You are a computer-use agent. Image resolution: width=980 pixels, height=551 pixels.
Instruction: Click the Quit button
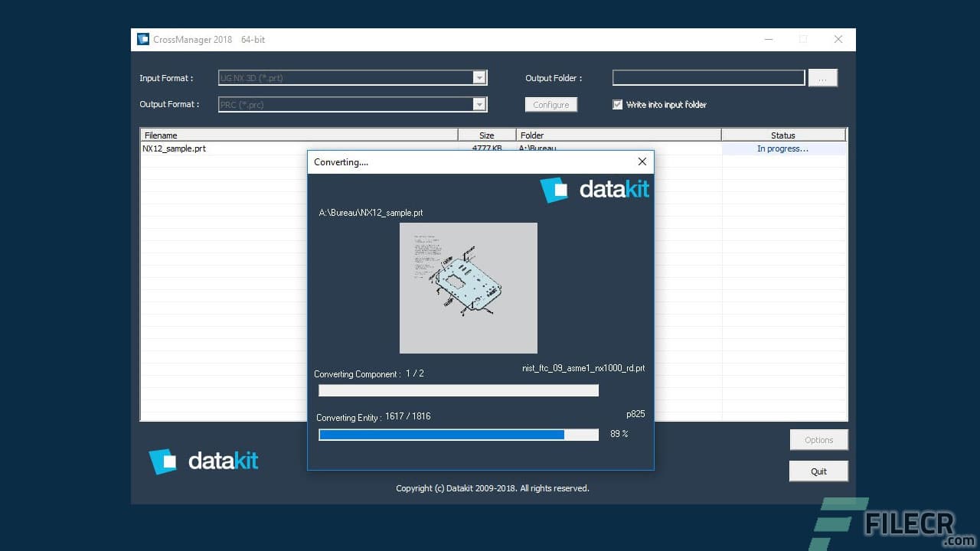pos(818,471)
